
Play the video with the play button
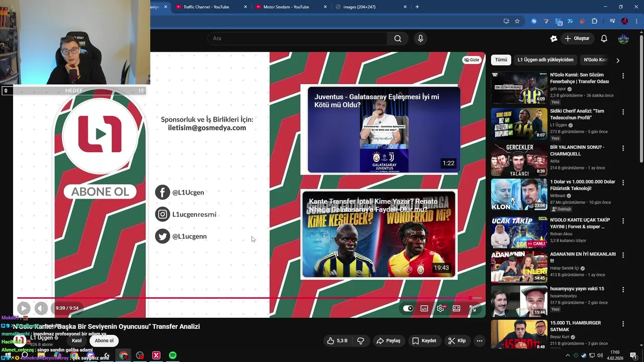pos(24,308)
